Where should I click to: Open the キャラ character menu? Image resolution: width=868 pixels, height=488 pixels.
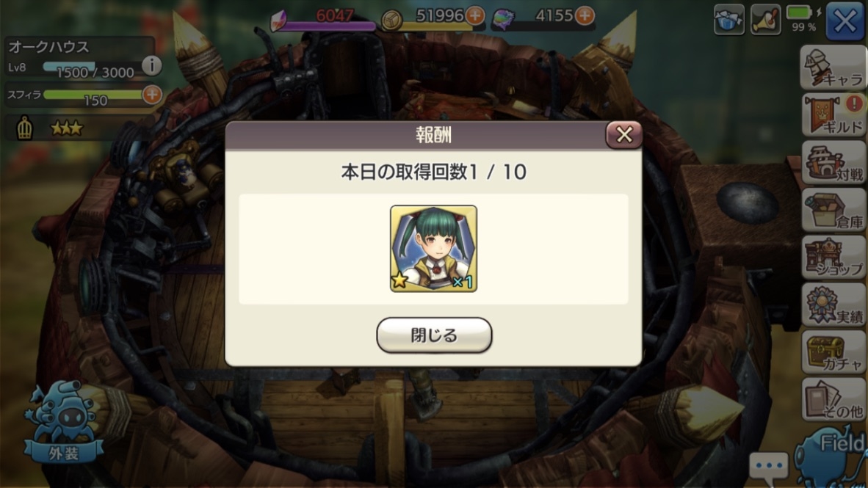tap(833, 68)
